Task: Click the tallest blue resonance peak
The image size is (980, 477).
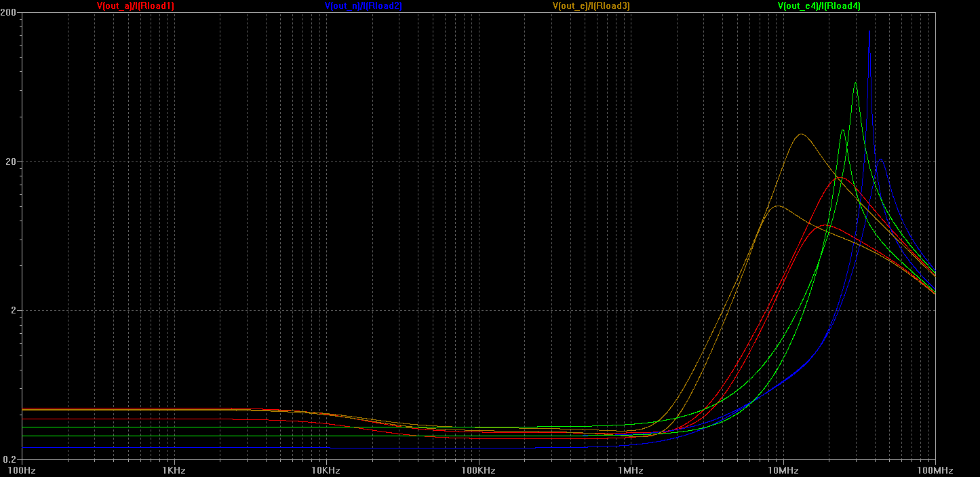Action: pos(869,31)
